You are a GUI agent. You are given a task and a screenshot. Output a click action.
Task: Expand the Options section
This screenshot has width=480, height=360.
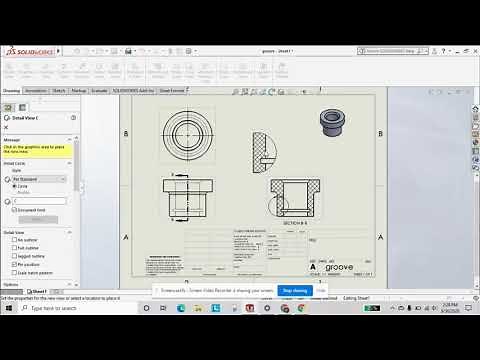(x=69, y=285)
